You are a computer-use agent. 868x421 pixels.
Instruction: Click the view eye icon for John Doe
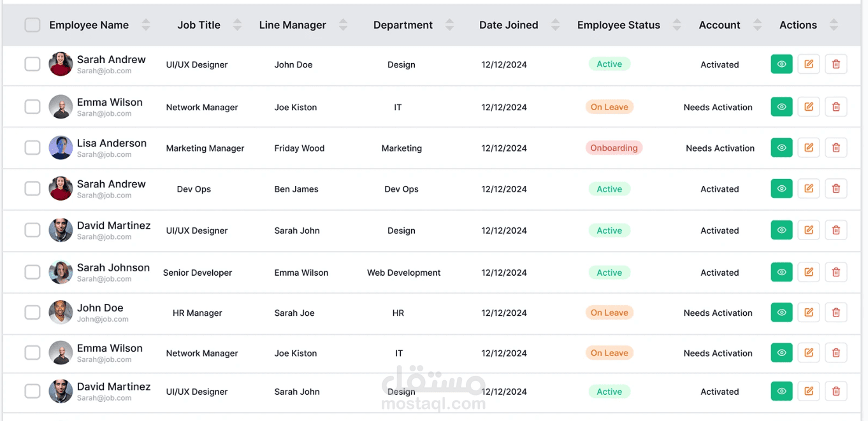[781, 312]
